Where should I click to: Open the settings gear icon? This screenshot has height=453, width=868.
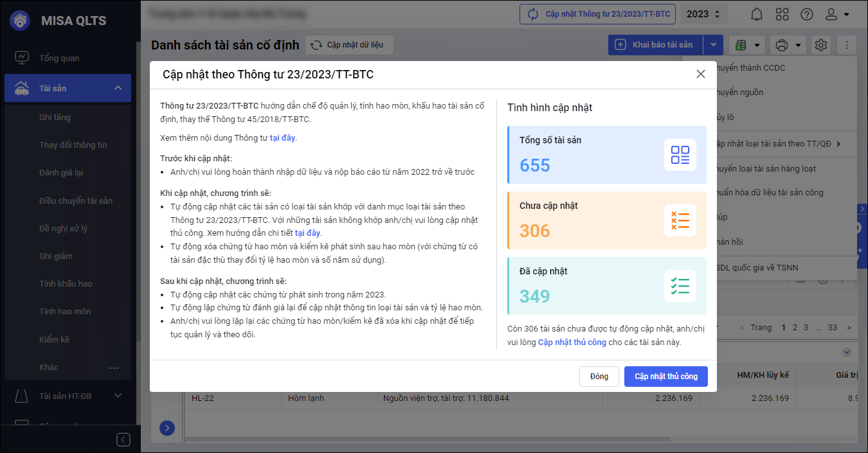[820, 45]
